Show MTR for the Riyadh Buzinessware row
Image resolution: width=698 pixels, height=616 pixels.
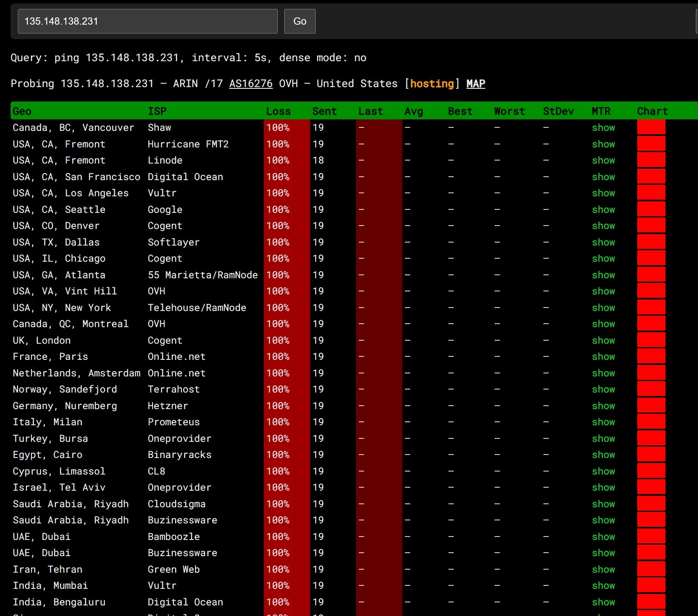point(603,520)
